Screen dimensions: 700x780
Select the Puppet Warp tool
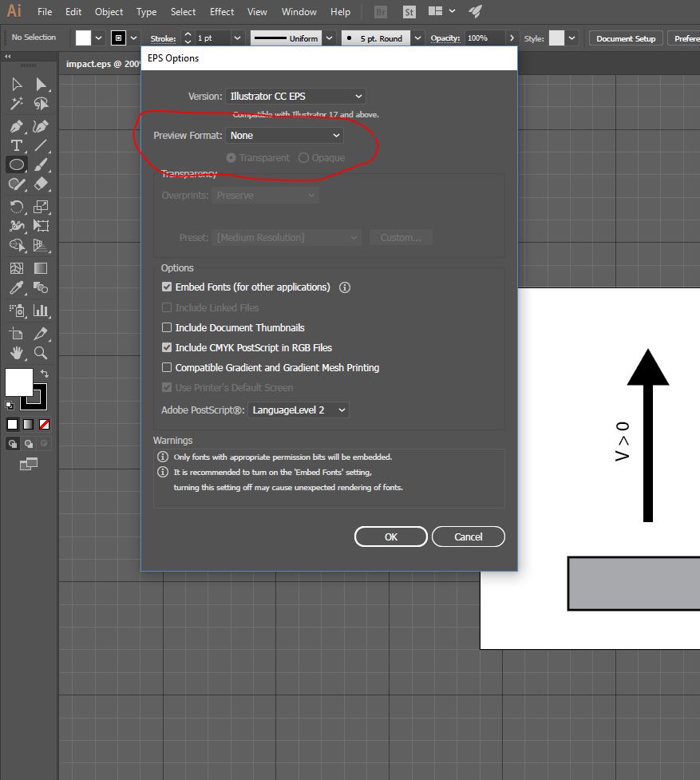click(x=17, y=226)
